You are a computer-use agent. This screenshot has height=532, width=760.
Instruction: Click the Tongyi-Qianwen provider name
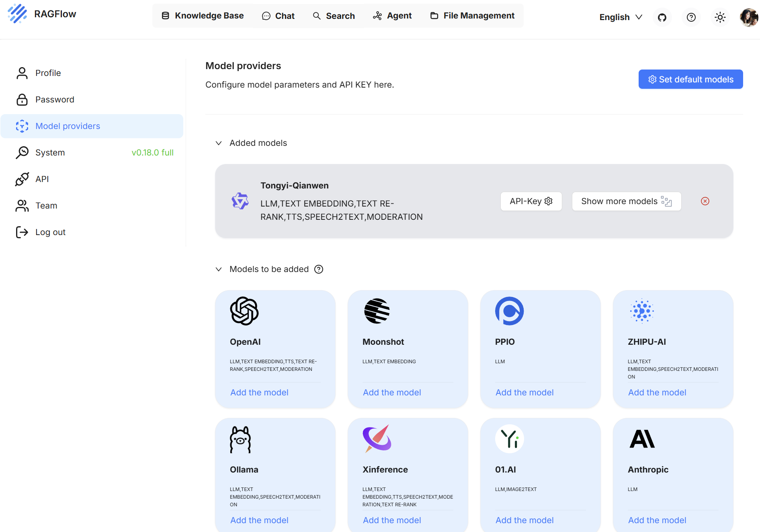[x=295, y=186]
